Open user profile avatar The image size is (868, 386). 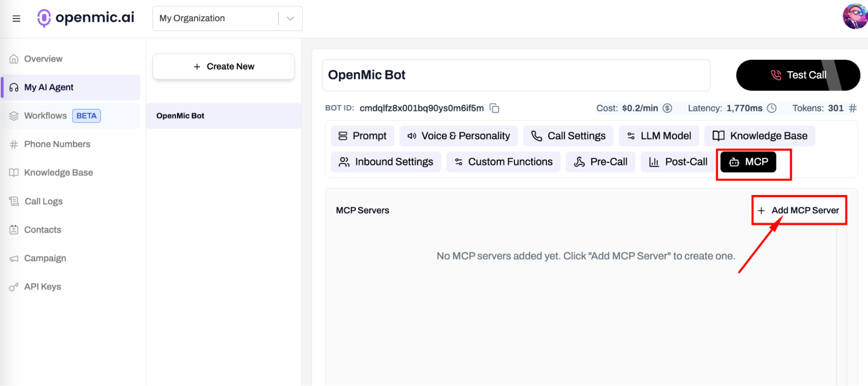[x=855, y=16]
